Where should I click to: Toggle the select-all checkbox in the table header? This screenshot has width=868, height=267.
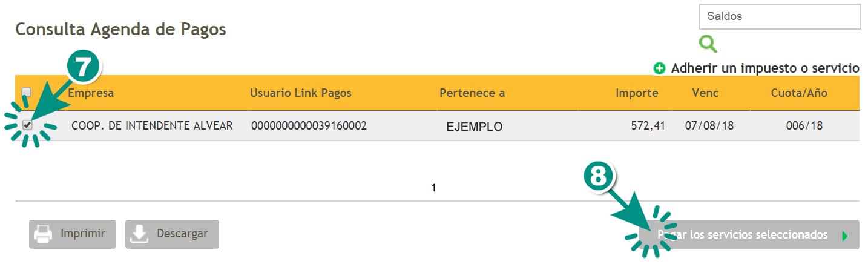(x=27, y=93)
